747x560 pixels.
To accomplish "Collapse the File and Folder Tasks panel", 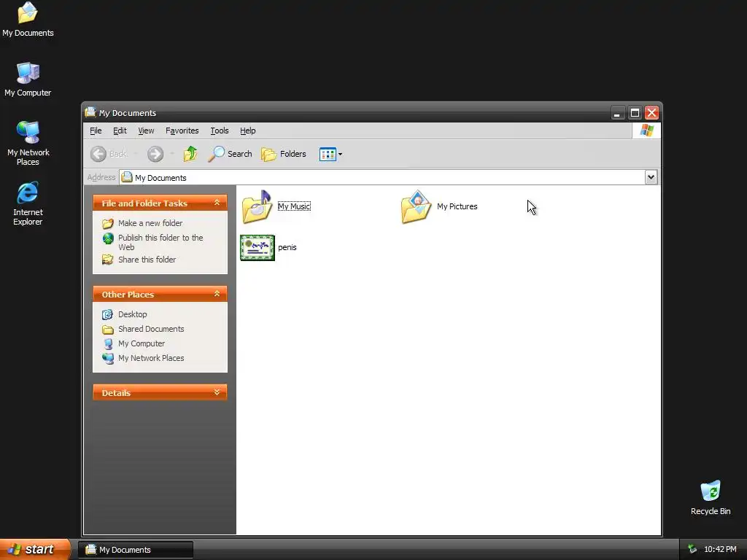I will pos(217,203).
